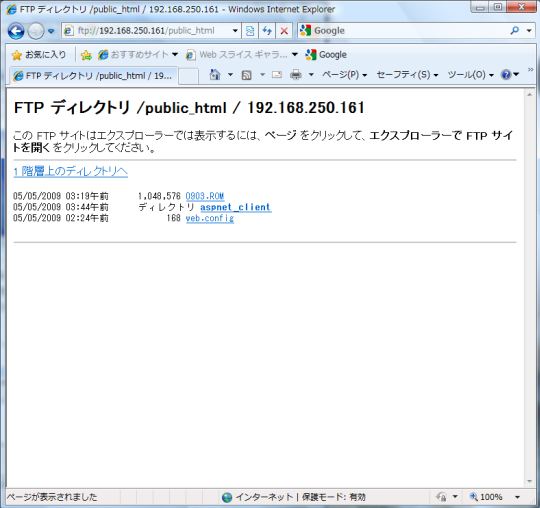This screenshot has width=540, height=508.
Task: Click the Google search input field
Action: point(410,31)
